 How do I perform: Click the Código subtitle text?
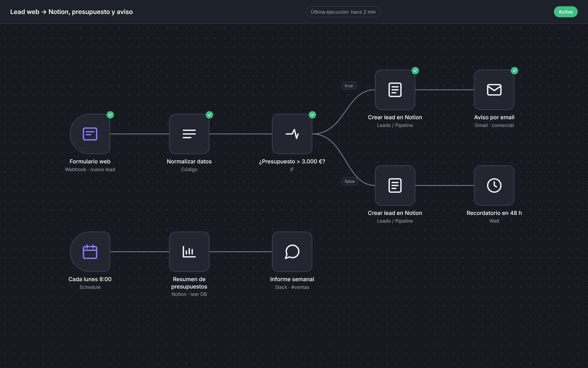click(x=189, y=169)
